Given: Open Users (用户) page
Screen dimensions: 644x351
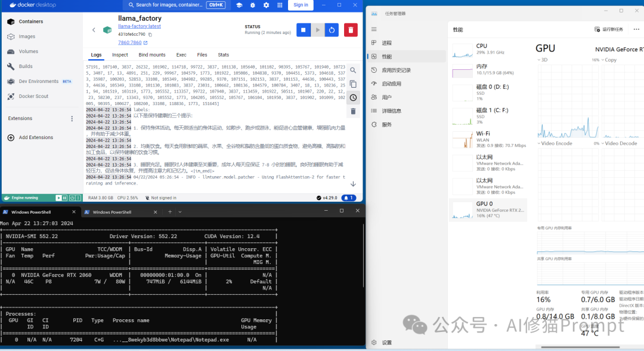Looking at the screenshot, I should (x=407, y=97).
